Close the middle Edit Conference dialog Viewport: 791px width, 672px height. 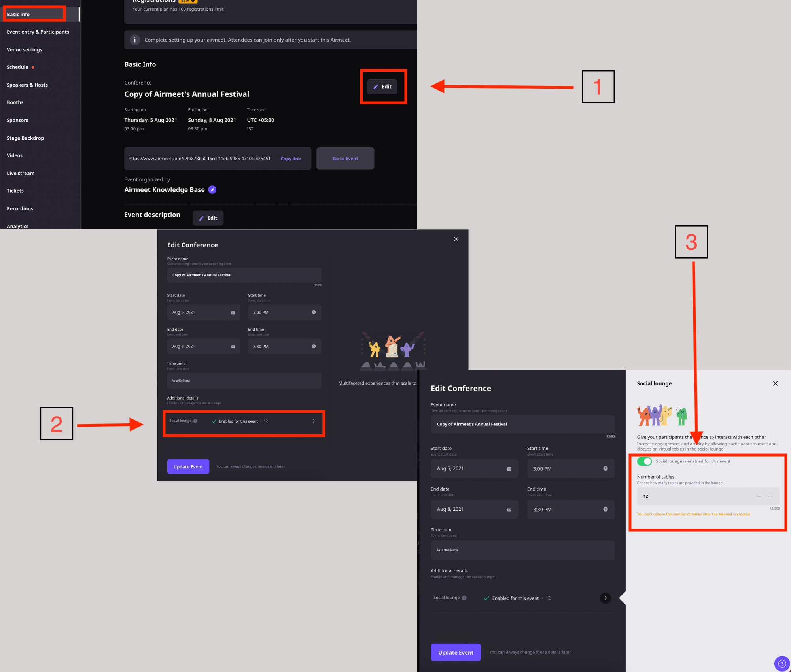(456, 239)
